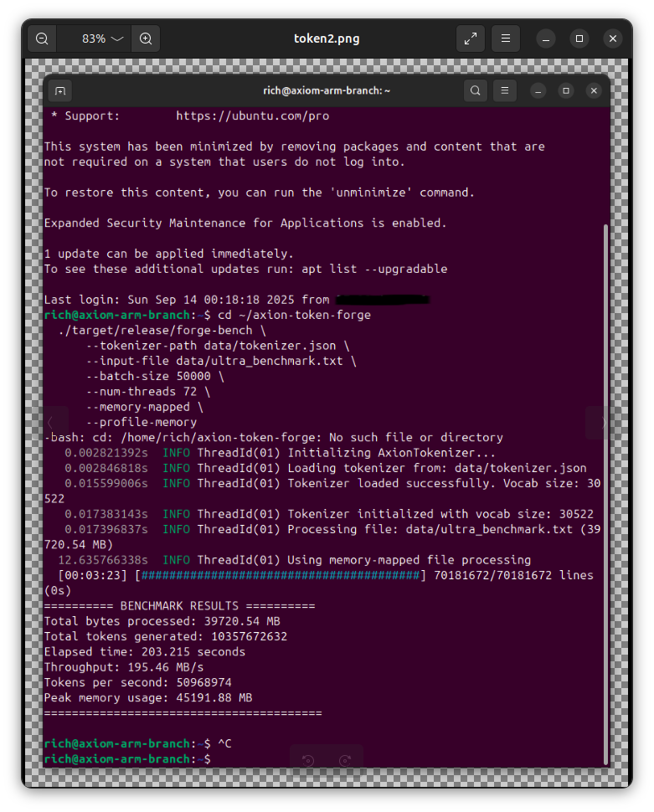Rotate the image counter-clockwise
The image size is (654, 812).
pyautogui.click(x=308, y=760)
